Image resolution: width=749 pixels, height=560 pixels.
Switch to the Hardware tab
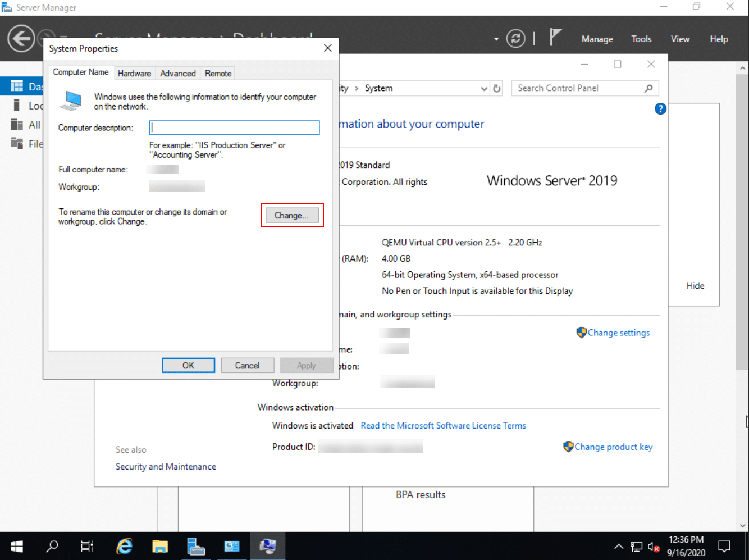click(x=134, y=73)
